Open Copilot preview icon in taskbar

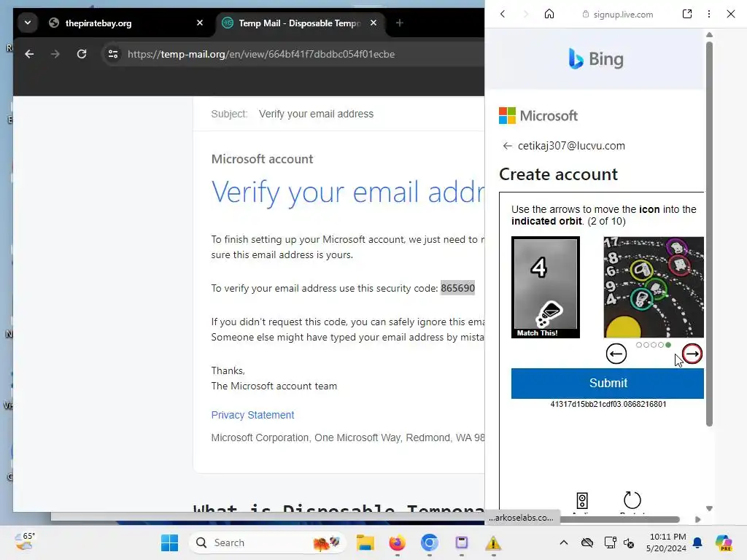[x=724, y=542]
